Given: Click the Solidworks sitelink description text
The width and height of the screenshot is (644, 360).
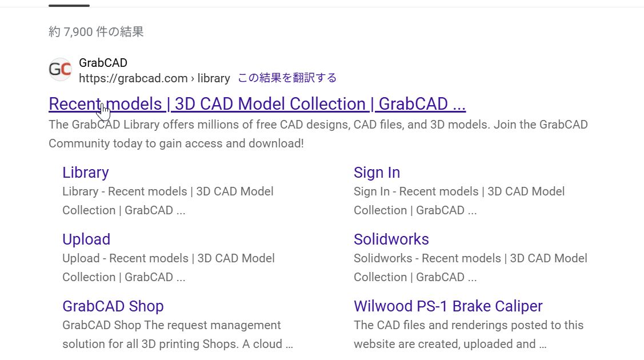Looking at the screenshot, I should 470,267.
